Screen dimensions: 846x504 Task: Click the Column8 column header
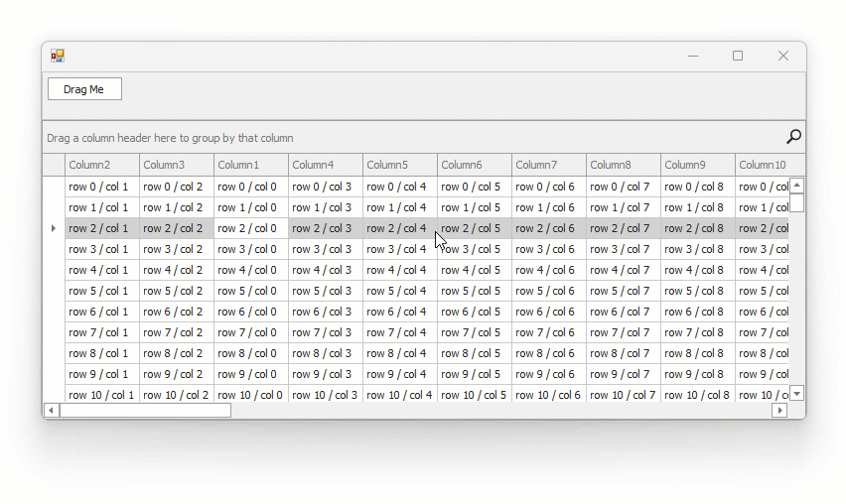click(x=624, y=165)
